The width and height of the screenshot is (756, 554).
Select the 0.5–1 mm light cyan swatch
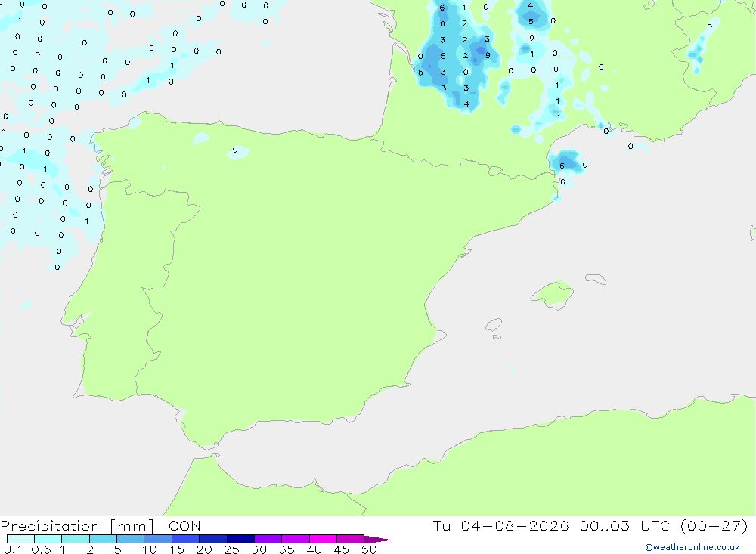point(48,539)
